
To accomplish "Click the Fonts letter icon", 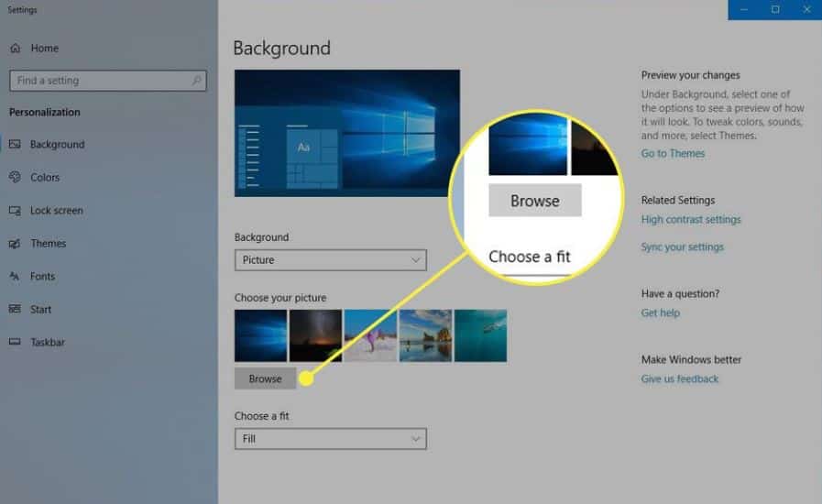I will [x=15, y=277].
